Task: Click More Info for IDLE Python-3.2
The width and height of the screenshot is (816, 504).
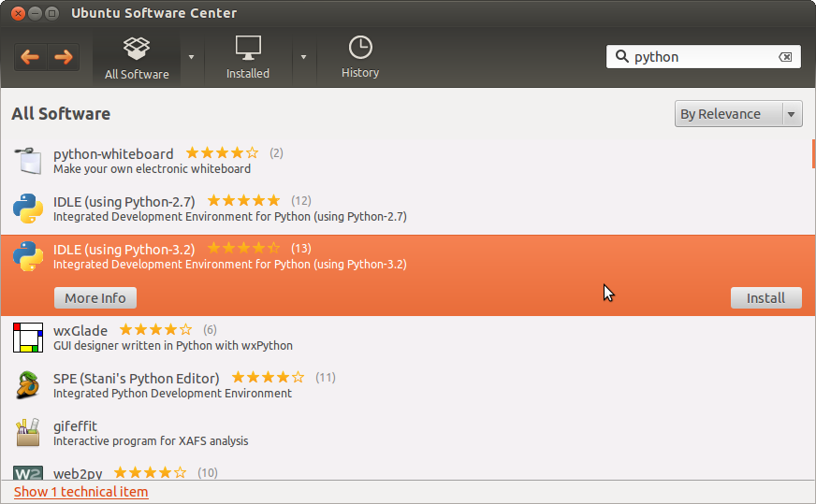Action: tap(95, 298)
